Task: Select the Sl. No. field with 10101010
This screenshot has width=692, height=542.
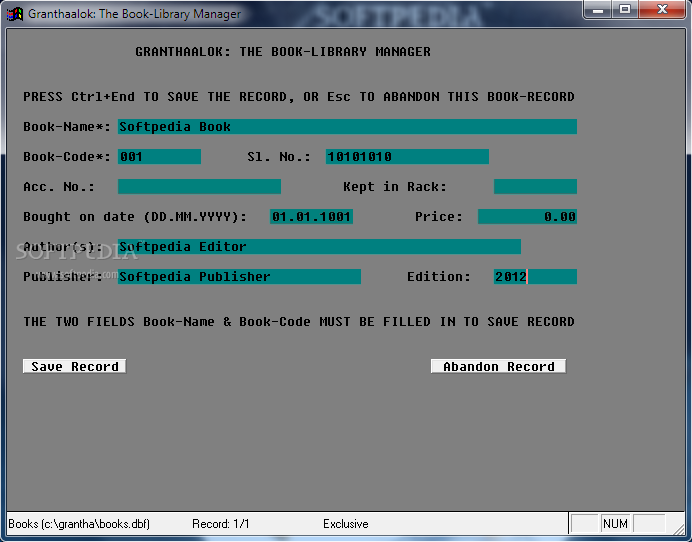Action: (x=407, y=157)
